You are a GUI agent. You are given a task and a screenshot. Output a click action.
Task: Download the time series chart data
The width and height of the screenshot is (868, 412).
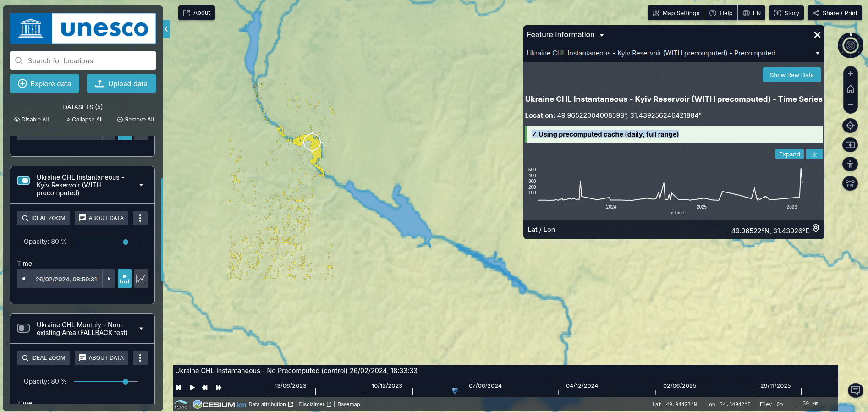[x=814, y=154]
